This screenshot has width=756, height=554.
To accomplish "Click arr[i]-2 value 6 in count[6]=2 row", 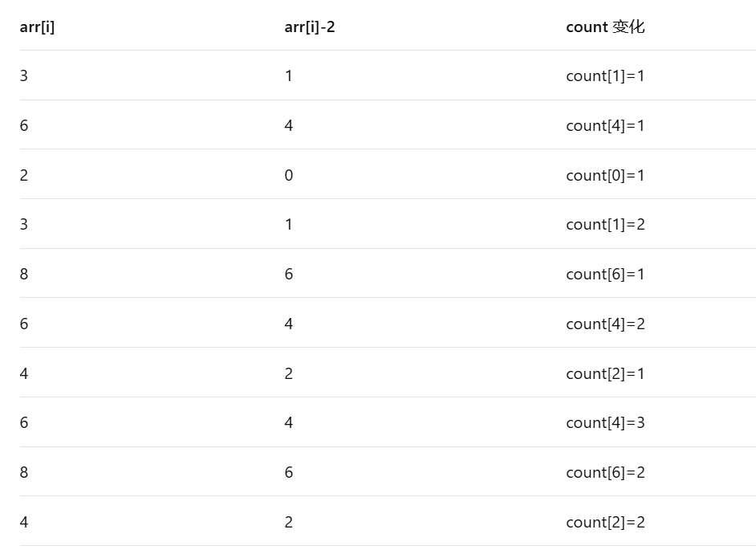I will (x=288, y=472).
